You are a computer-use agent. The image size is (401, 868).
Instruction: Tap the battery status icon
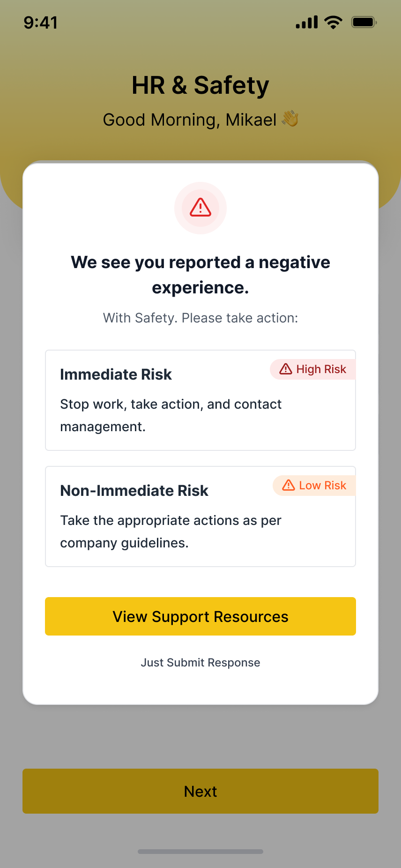364,22
